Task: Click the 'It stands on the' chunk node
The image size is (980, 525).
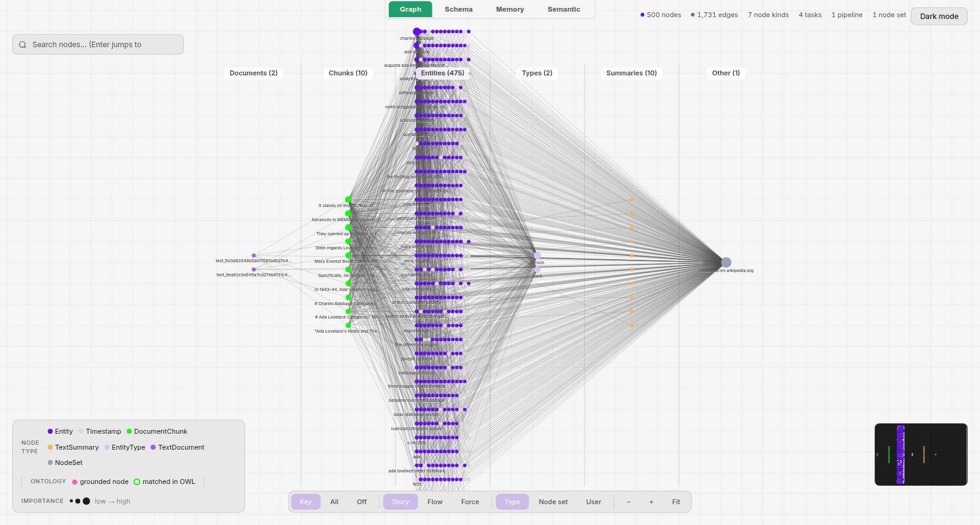Action: click(349, 200)
